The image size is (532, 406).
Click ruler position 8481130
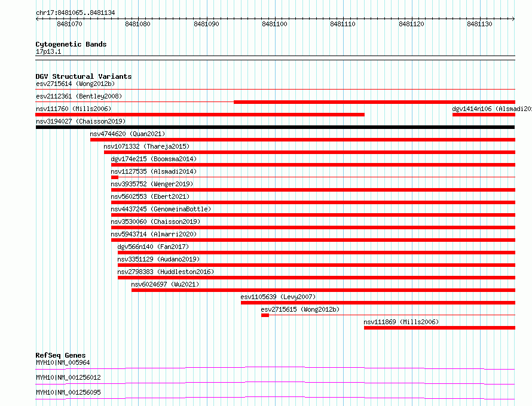click(479, 24)
